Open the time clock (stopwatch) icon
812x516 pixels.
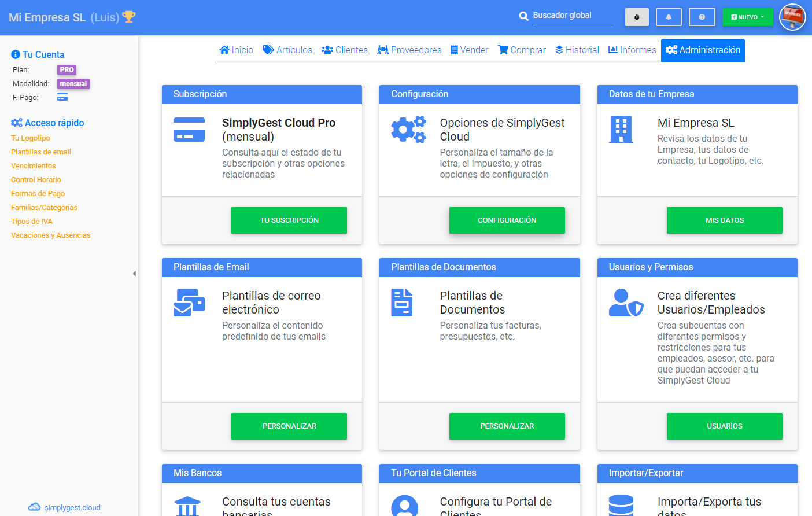(637, 17)
